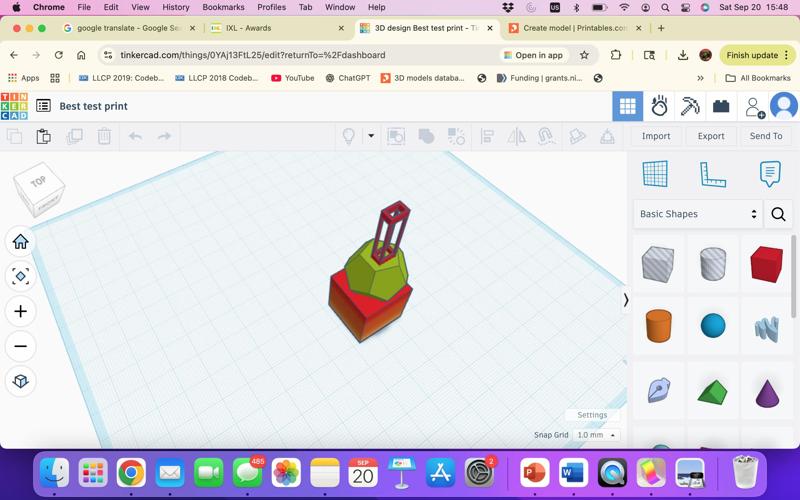Switch to 3D design grid view
The width and height of the screenshot is (800, 500).
click(627, 105)
